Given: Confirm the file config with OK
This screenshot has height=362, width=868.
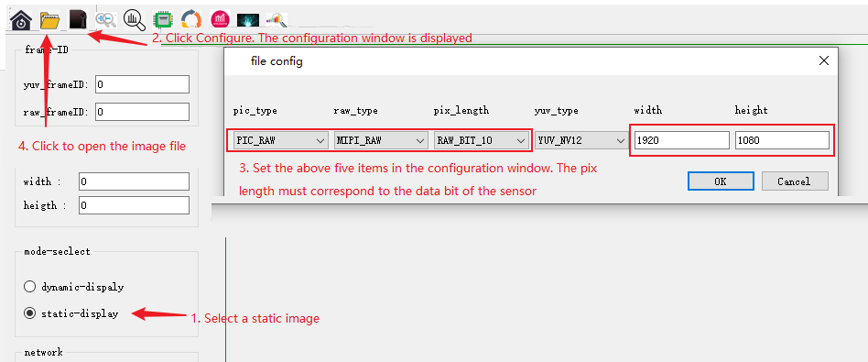Looking at the screenshot, I should pyautogui.click(x=721, y=181).
